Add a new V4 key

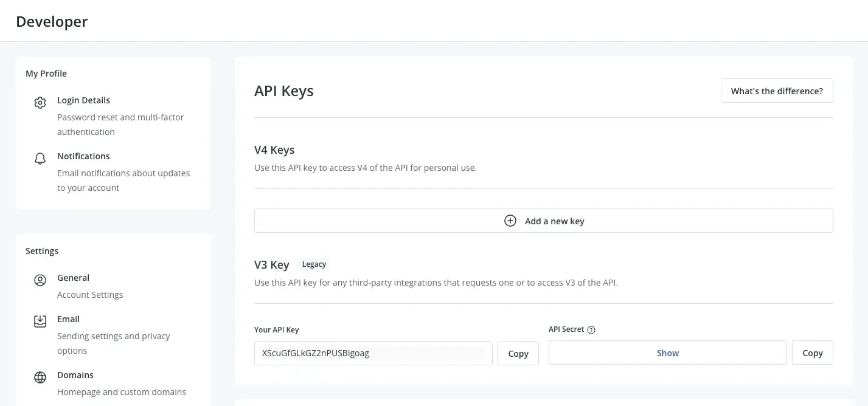click(543, 221)
